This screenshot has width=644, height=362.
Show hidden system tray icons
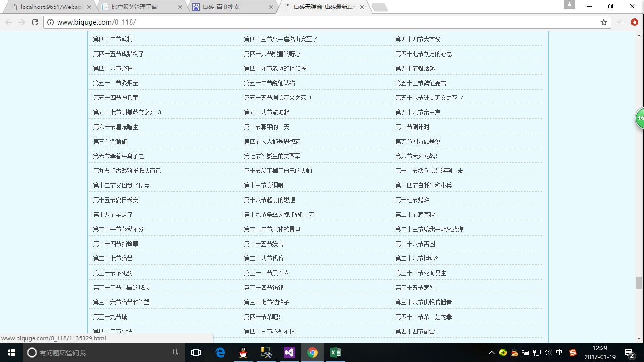tap(491, 353)
